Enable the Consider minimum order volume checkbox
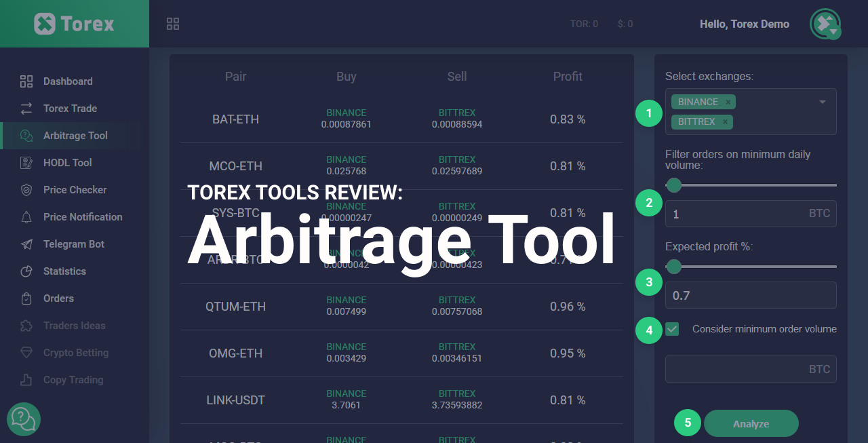 click(671, 328)
